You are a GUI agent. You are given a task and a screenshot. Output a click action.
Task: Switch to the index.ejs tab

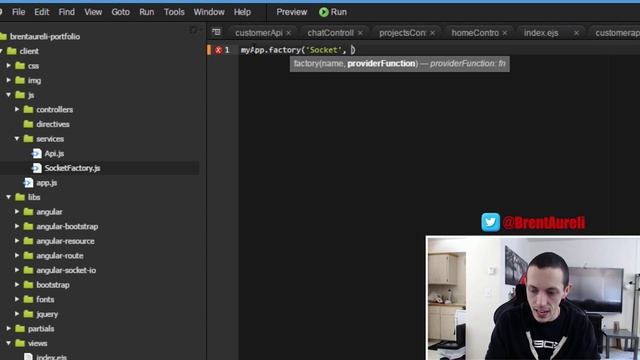(x=541, y=33)
